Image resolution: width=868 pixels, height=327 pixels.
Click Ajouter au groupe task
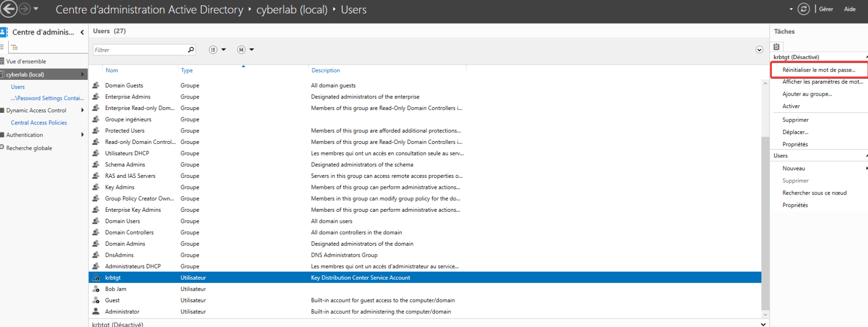807,94
